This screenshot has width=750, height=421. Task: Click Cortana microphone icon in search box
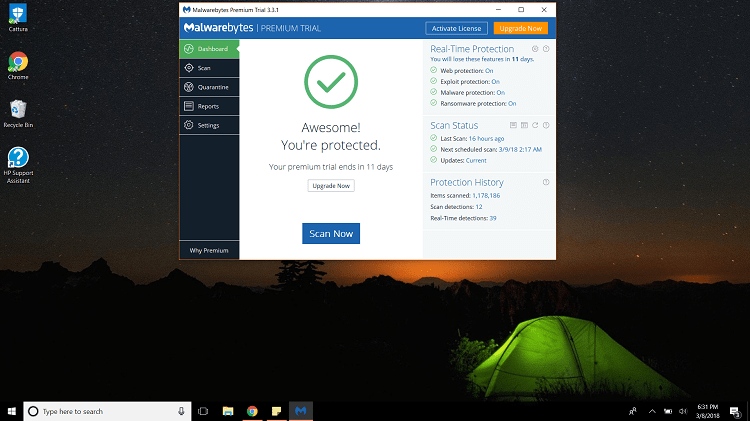[x=181, y=411]
